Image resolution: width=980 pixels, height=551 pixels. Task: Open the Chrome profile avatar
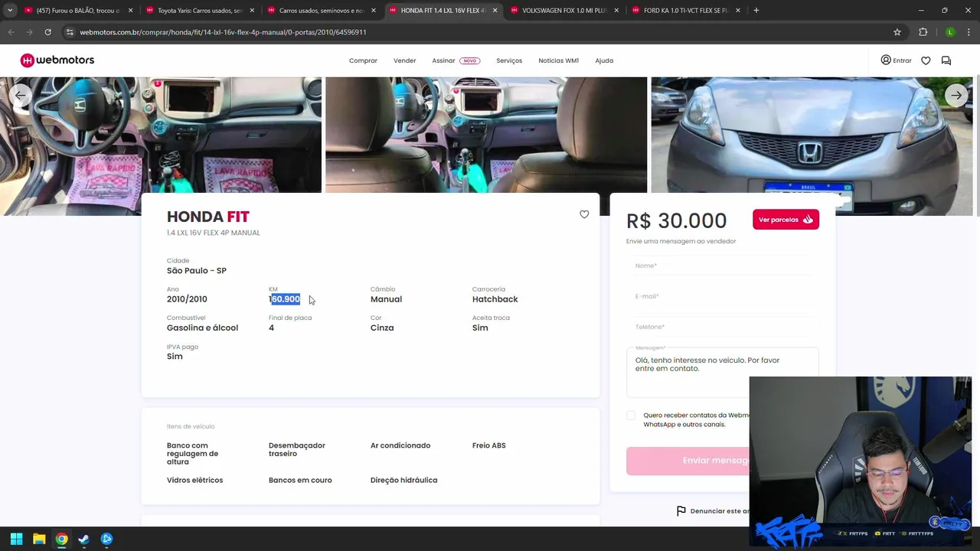coord(950,32)
